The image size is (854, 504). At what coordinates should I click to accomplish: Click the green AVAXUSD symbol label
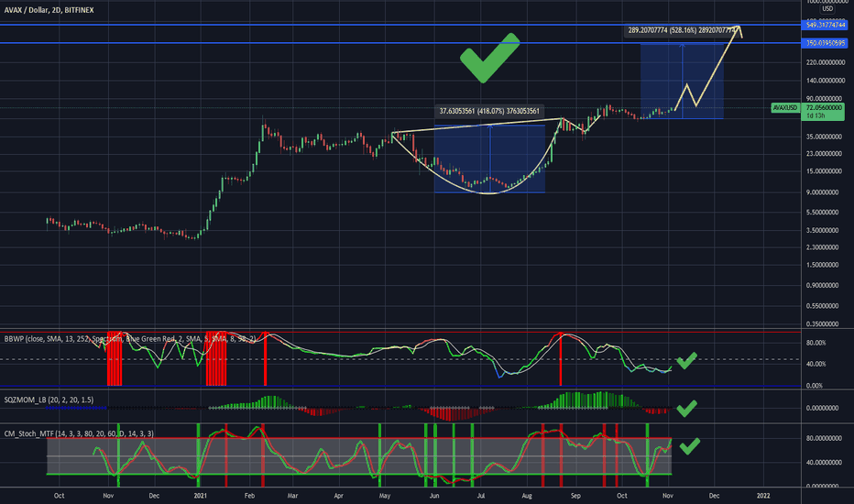tap(785, 108)
